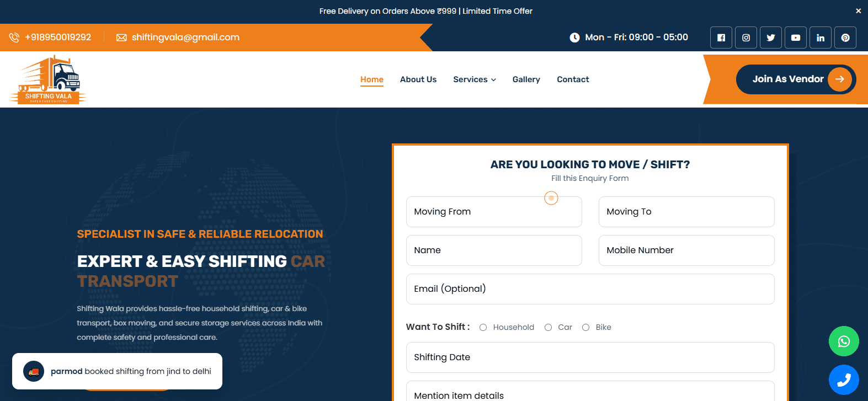Click the 'Mon - Fri: 09:00 - 05:00' text
Viewport: 868px width, 401px height.
coord(636,38)
